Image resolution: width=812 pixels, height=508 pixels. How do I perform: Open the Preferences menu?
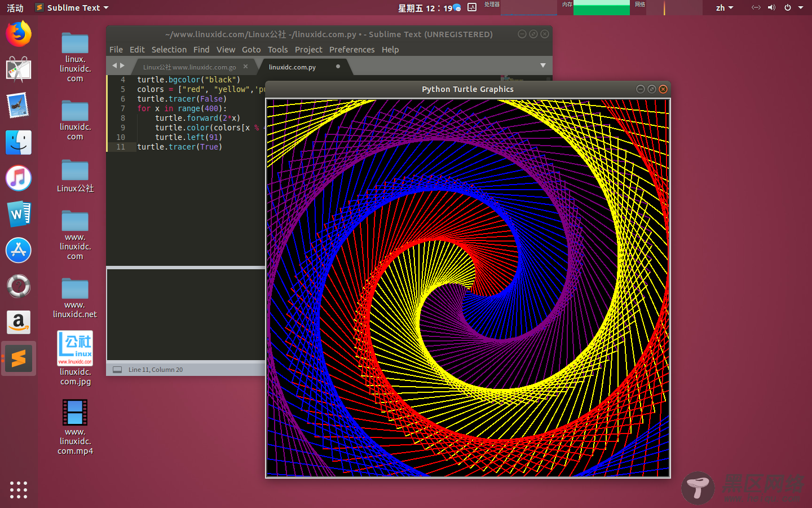pos(352,50)
